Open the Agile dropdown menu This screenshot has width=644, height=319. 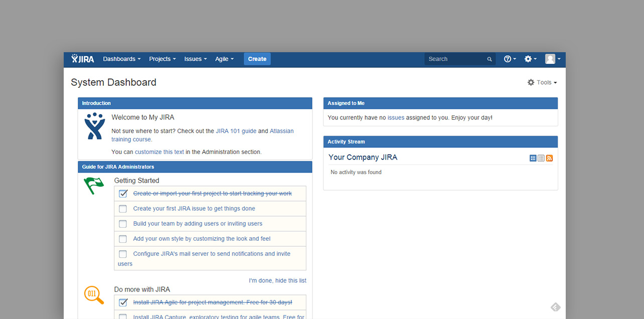224,59
